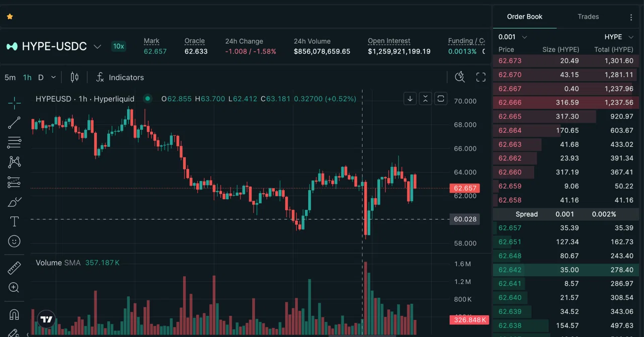This screenshot has height=337, width=644.
Task: Toggle fullscreen chart mode
Action: click(x=481, y=77)
